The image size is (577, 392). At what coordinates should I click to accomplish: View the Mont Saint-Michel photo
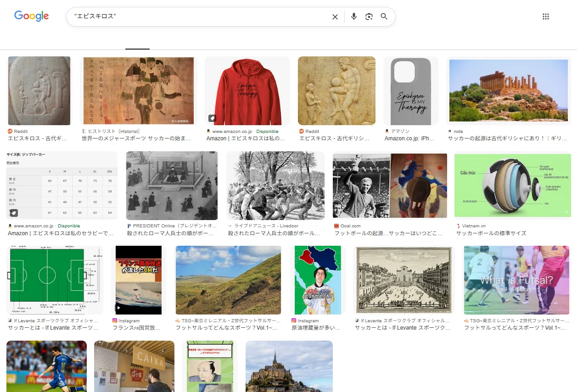(x=289, y=366)
